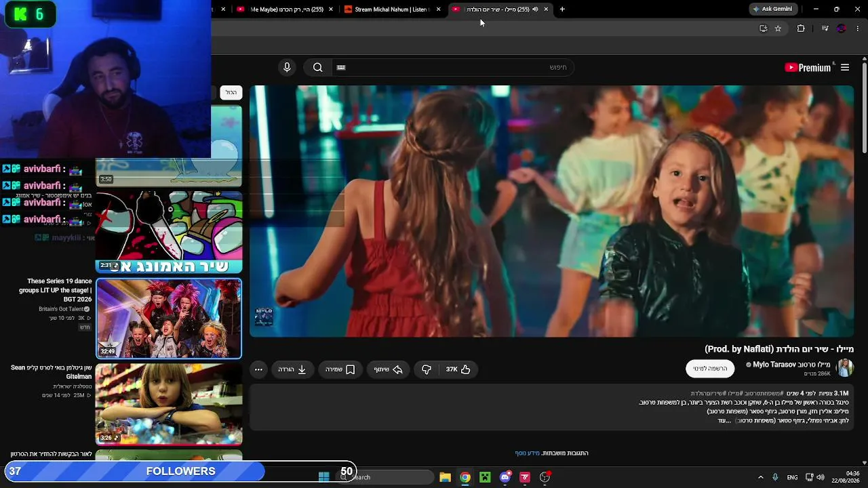868x488 pixels.
Task: Open more actions three-dot menu below video
Action: tap(258, 369)
